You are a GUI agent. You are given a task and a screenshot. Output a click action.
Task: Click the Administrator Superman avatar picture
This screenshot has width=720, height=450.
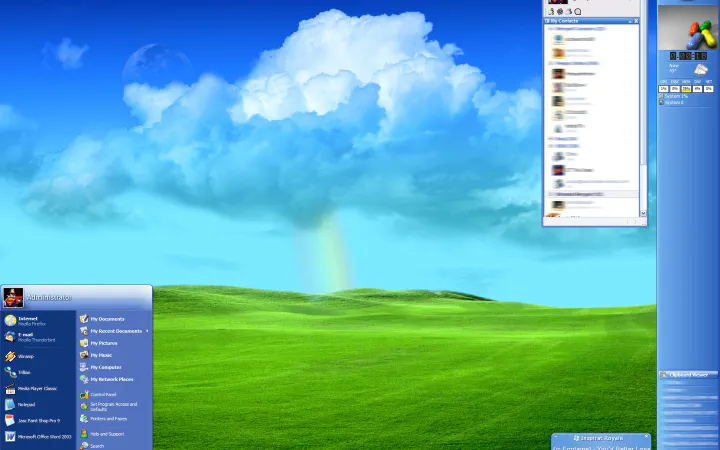click(13, 298)
